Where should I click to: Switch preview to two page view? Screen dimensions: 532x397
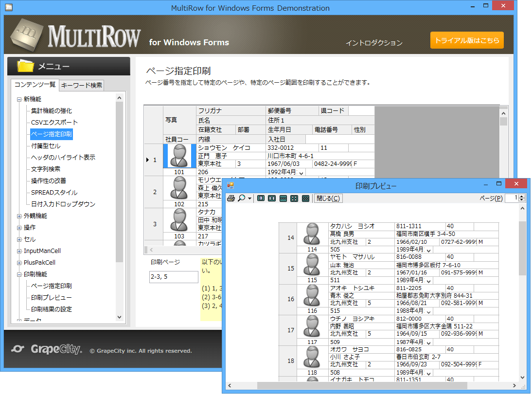(271, 198)
